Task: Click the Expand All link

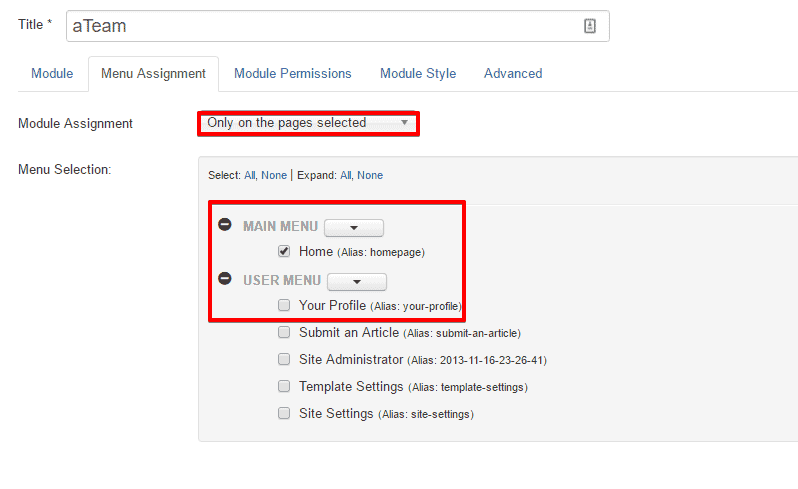Action: [346, 175]
